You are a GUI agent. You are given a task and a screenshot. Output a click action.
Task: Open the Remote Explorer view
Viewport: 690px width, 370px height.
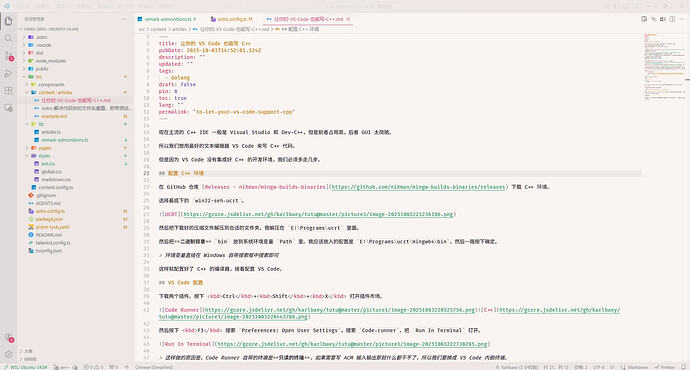tap(8, 107)
